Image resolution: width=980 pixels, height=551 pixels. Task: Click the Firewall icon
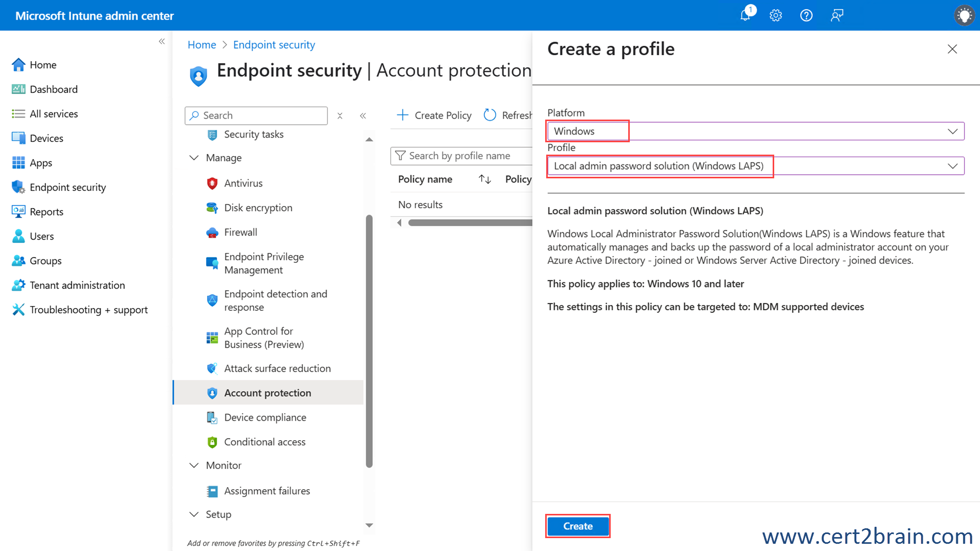(212, 232)
